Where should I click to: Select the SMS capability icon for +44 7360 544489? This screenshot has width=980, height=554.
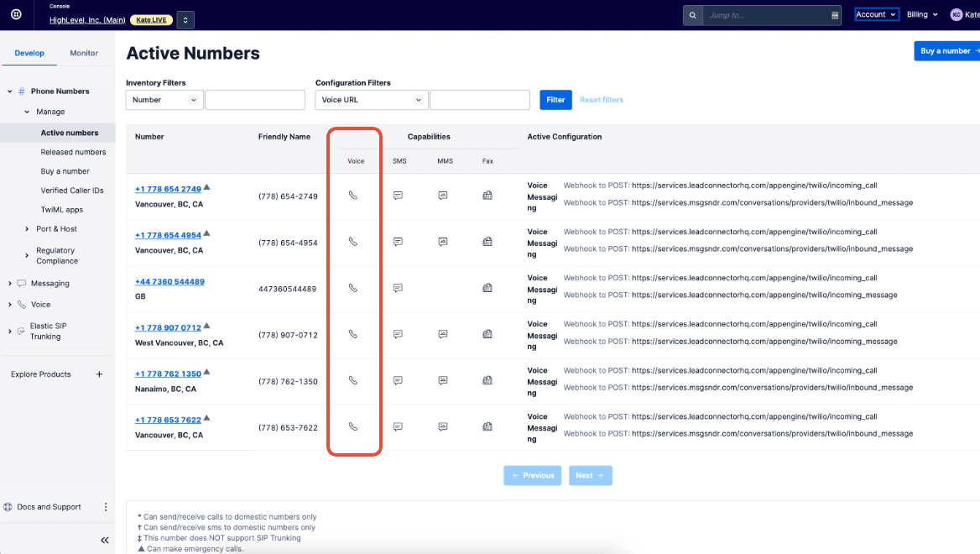pyautogui.click(x=398, y=288)
